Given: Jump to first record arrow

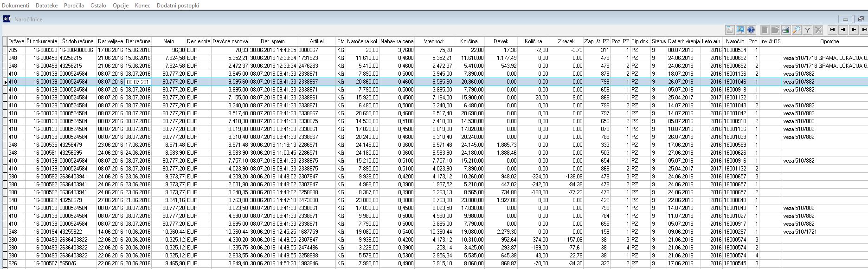Looking at the screenshot, I should click(832, 30).
